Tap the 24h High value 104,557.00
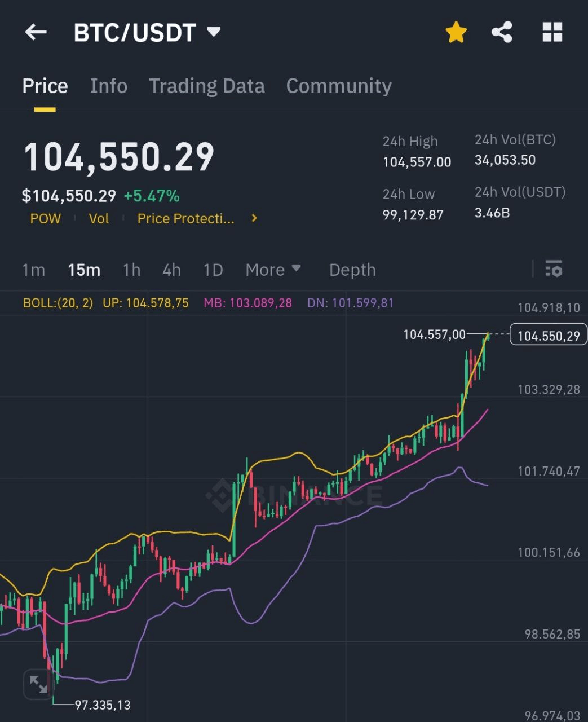 pos(417,162)
